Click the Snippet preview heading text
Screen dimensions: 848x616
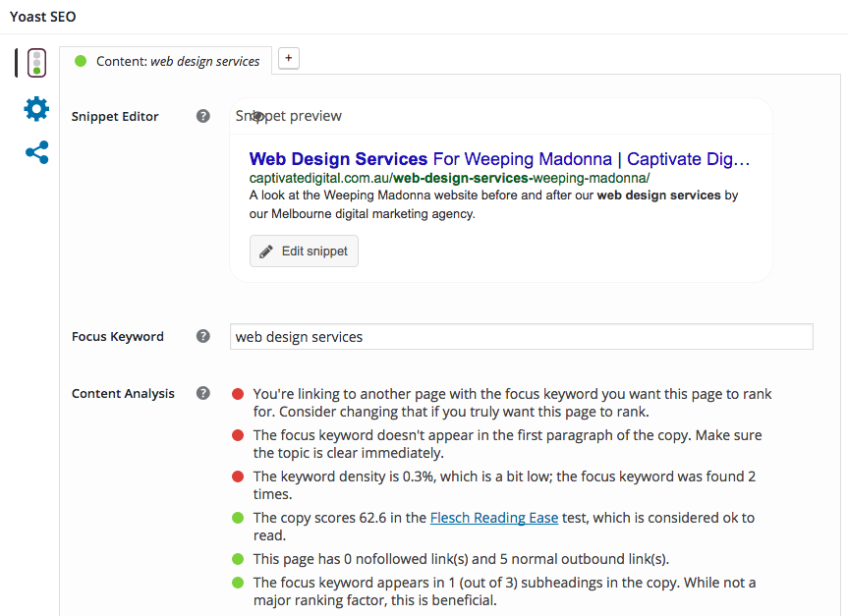[x=288, y=116]
